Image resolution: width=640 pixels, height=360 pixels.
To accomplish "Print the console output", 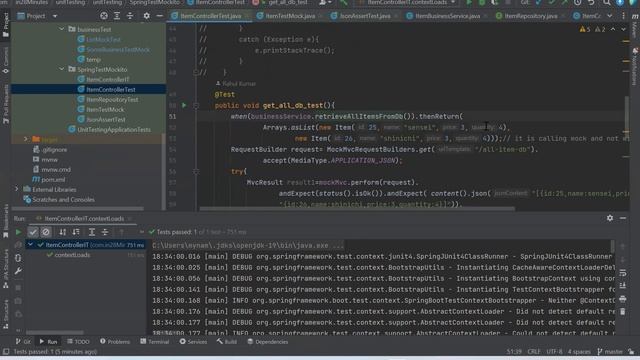I will pyautogui.click(x=623, y=299).
